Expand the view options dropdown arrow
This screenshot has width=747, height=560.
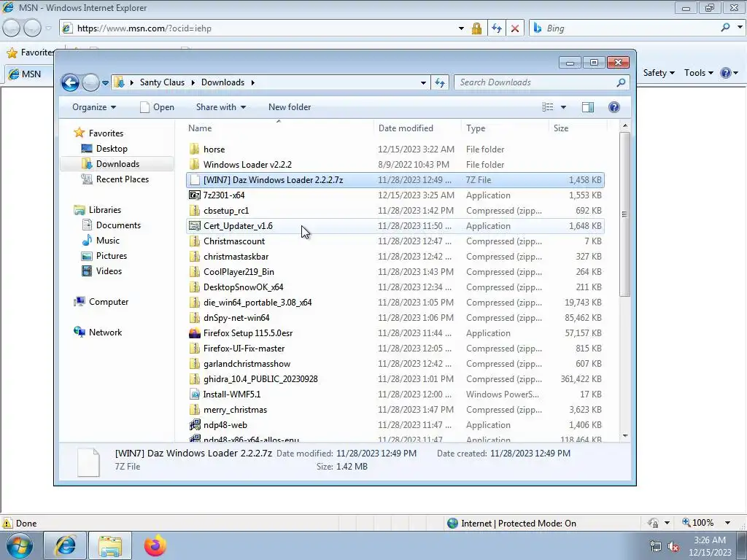(563, 107)
